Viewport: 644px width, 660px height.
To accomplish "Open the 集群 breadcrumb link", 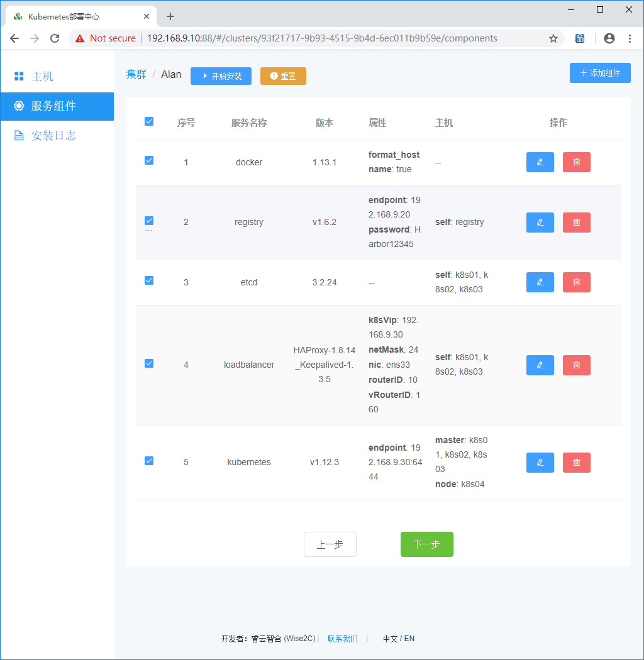I will click(136, 75).
